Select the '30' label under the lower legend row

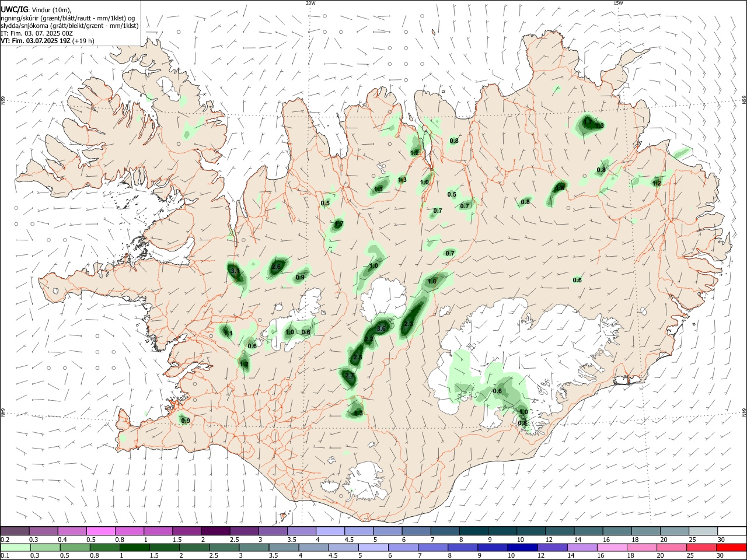click(x=721, y=556)
